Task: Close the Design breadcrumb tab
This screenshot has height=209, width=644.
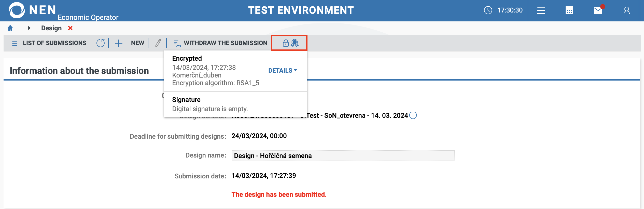Action: coord(70,28)
